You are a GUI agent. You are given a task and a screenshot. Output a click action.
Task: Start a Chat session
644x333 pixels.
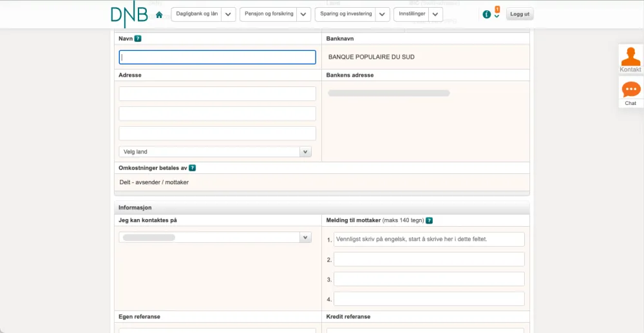[630, 92]
